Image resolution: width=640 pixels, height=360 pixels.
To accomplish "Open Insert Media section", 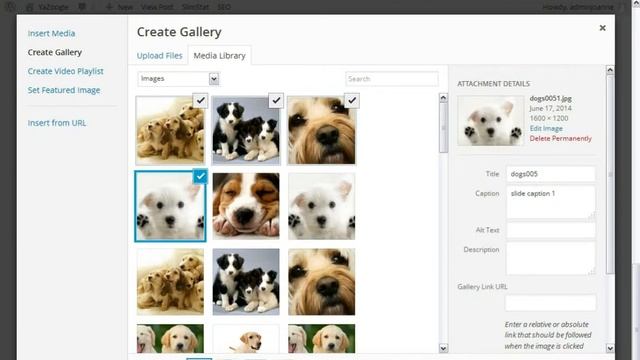I will pos(51,33).
